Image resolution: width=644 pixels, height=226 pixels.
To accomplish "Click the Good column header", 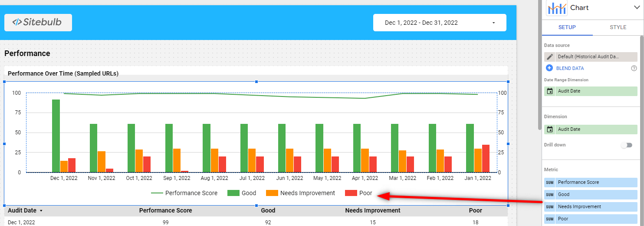I will (x=268, y=210).
